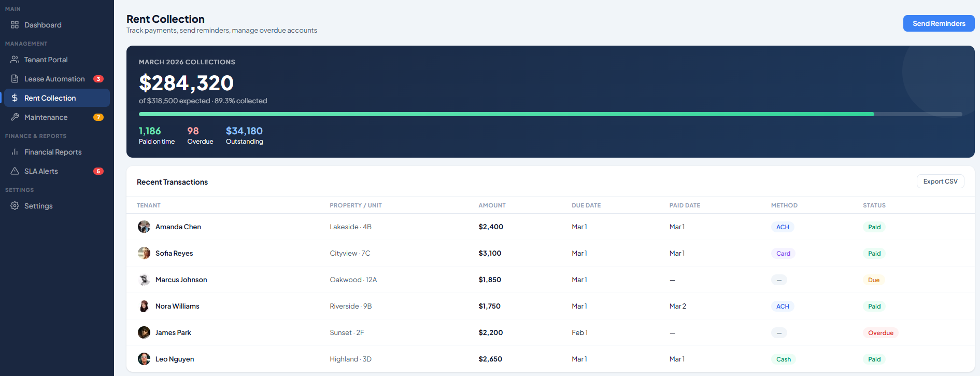Click Leo Nguyen's avatar
Viewport: 980px width, 376px height.
point(144,359)
